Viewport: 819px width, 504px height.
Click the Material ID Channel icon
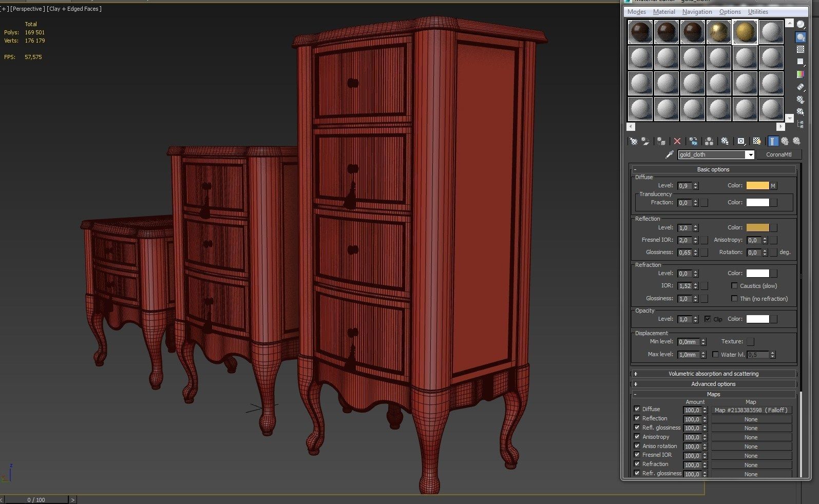click(741, 141)
